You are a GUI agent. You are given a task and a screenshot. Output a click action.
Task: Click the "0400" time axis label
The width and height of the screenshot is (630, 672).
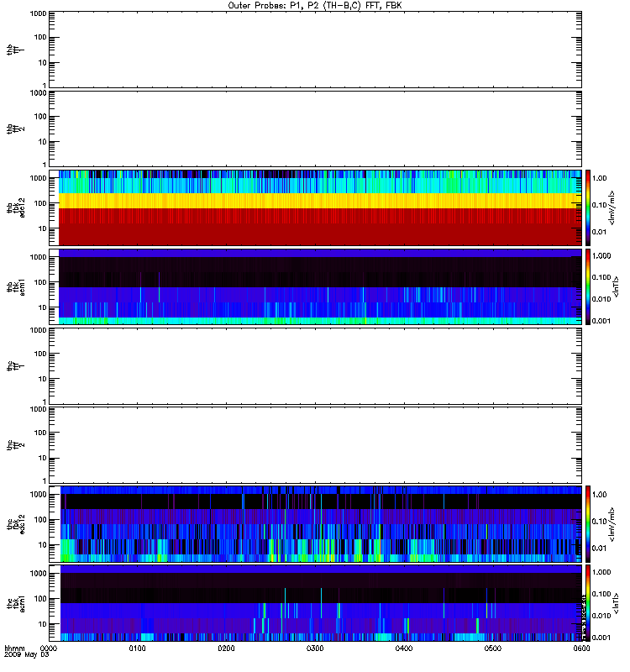click(x=404, y=648)
